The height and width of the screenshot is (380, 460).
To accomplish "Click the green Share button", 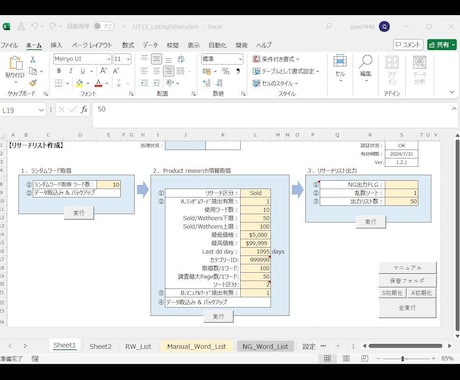I will 442,45.
